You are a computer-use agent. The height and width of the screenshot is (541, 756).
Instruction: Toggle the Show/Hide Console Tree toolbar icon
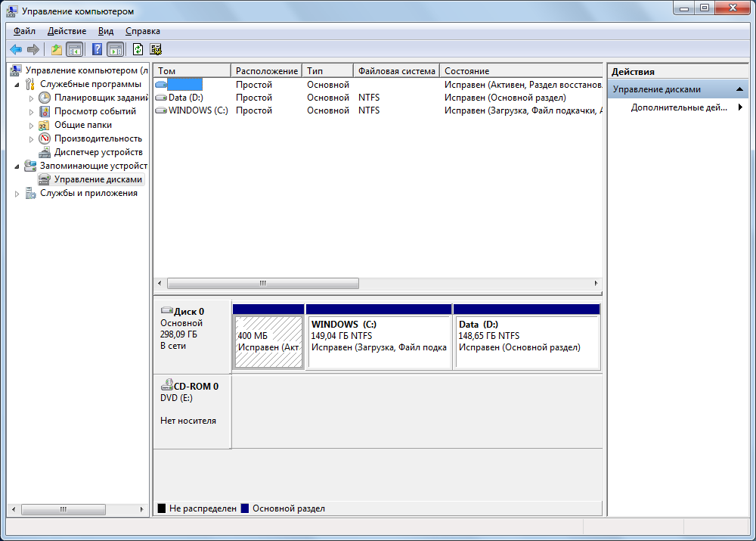[74, 49]
